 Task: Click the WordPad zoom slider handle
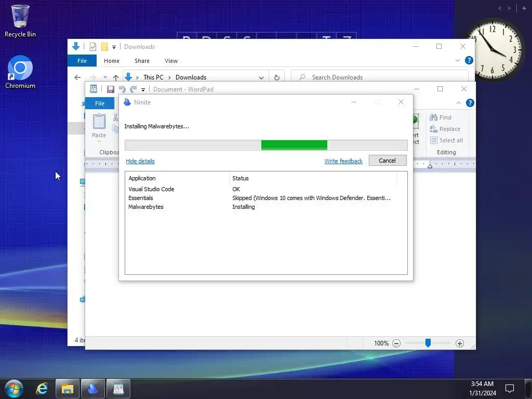[428, 343]
